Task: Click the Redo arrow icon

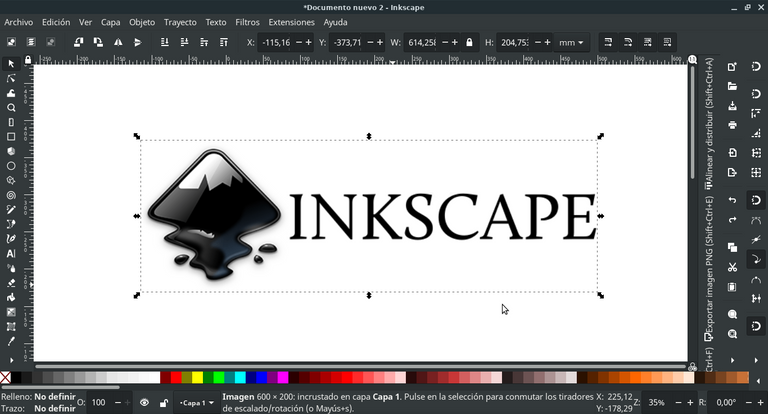Action: (732, 219)
